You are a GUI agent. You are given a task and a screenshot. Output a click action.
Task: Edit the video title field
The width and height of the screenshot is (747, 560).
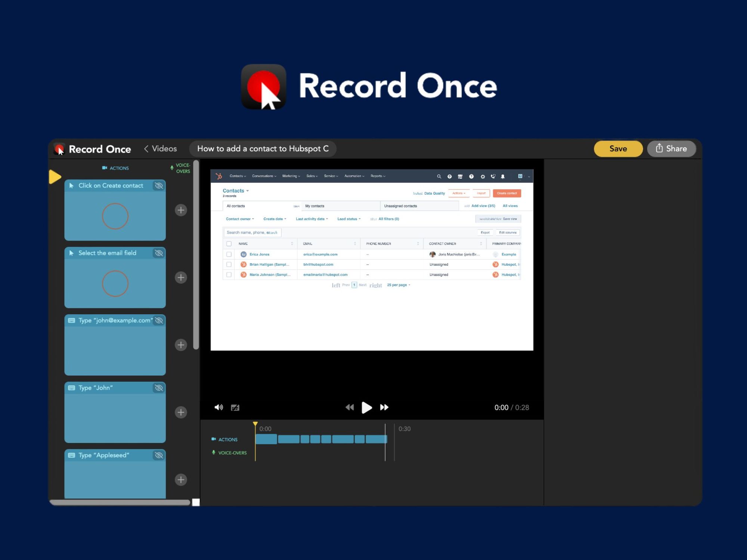(263, 149)
